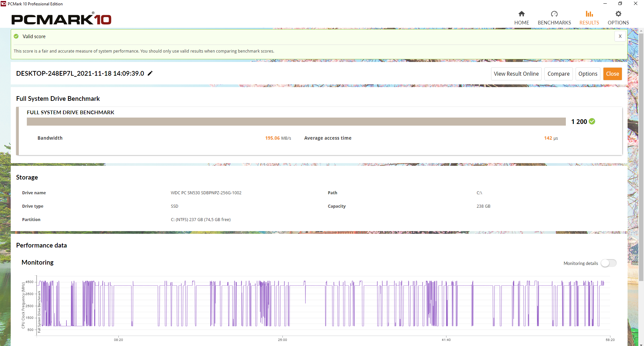This screenshot has width=644, height=346.
Task: Switch to the RESULTS tab label
Action: coord(589,23)
